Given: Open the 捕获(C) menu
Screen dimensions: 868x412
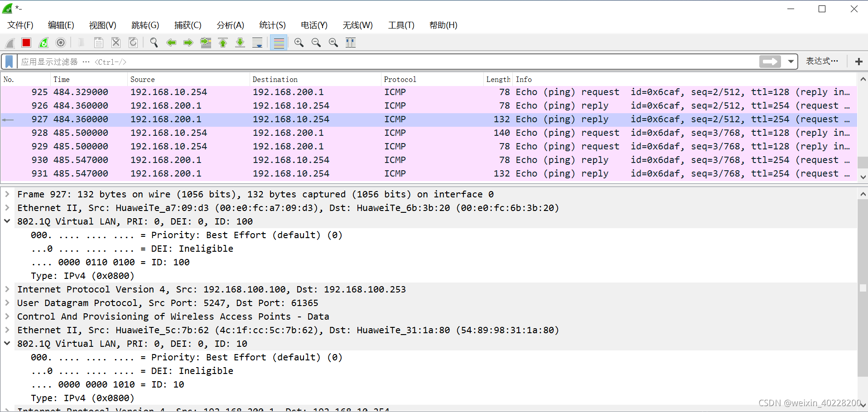Looking at the screenshot, I should [188, 25].
